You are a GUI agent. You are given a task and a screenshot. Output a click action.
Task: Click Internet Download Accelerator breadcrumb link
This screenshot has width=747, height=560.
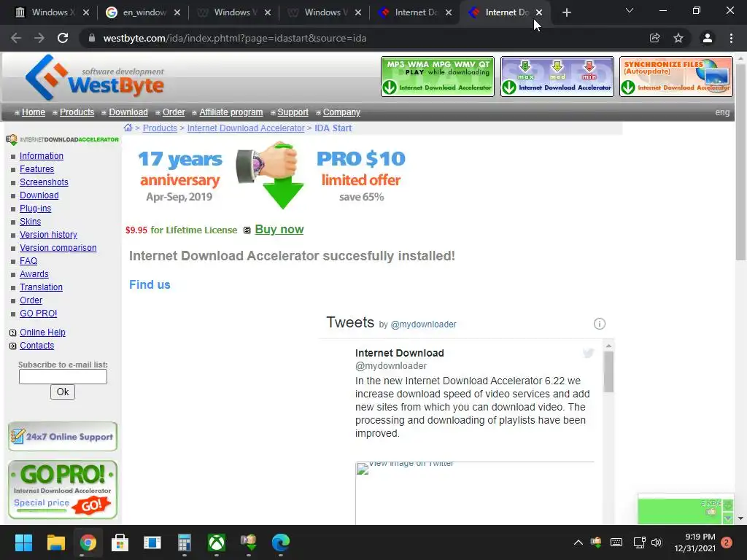[x=245, y=128]
